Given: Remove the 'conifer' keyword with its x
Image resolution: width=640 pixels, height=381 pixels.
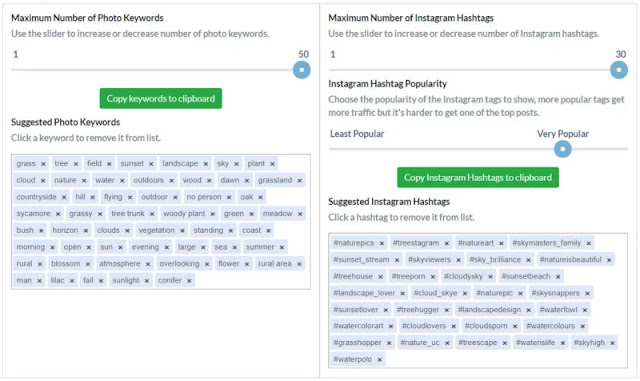Looking at the screenshot, I should (189, 281).
